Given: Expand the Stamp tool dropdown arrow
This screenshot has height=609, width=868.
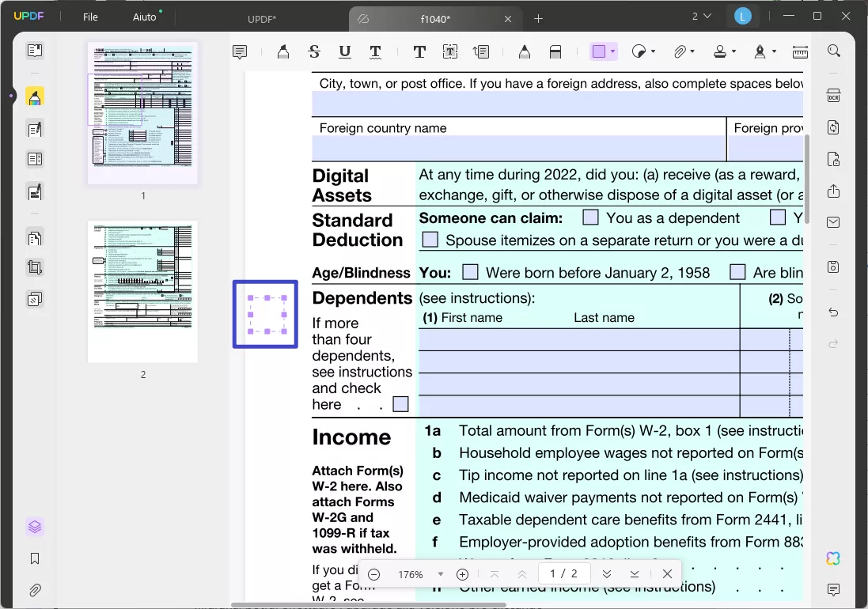Looking at the screenshot, I should coord(734,52).
